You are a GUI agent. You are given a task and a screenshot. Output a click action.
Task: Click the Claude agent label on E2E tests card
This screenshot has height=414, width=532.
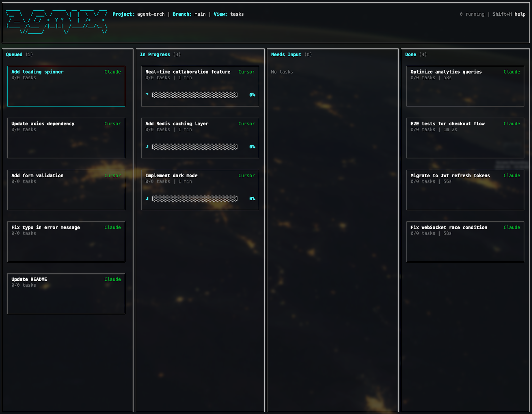click(x=512, y=123)
